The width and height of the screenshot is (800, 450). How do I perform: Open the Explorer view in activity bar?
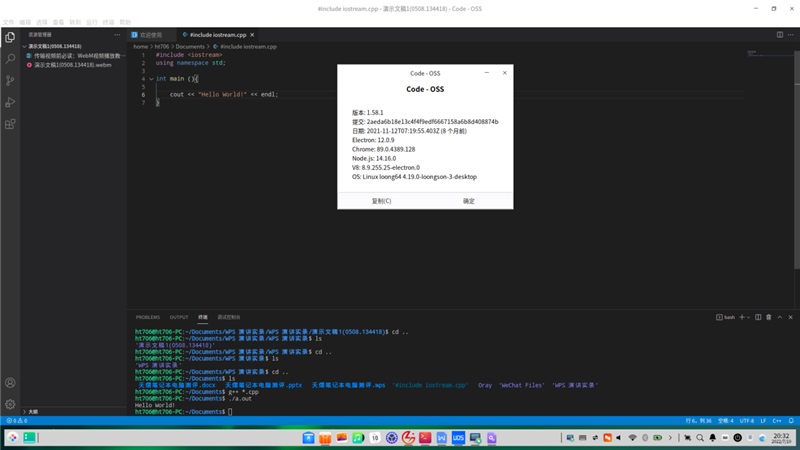pyautogui.click(x=10, y=37)
